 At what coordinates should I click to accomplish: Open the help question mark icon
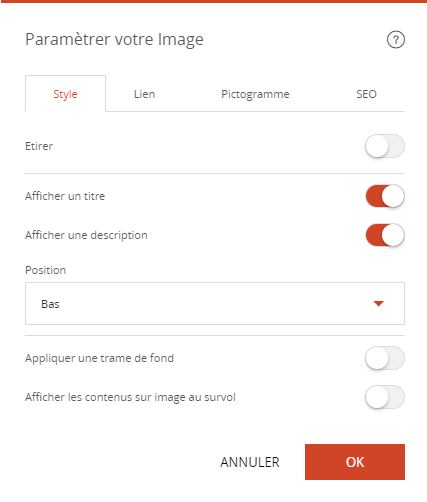click(x=396, y=40)
